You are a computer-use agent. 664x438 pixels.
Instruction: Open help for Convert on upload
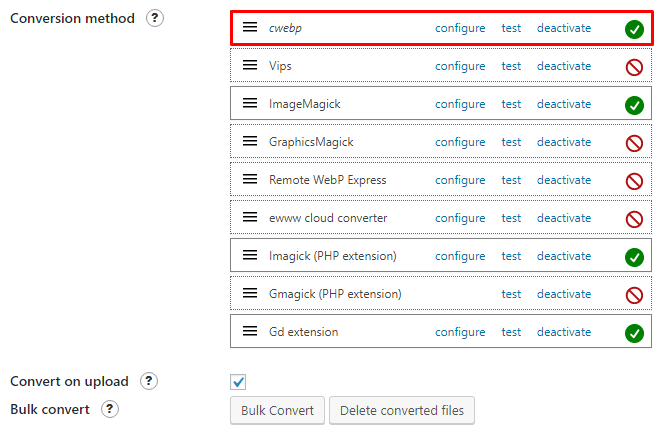tap(149, 381)
